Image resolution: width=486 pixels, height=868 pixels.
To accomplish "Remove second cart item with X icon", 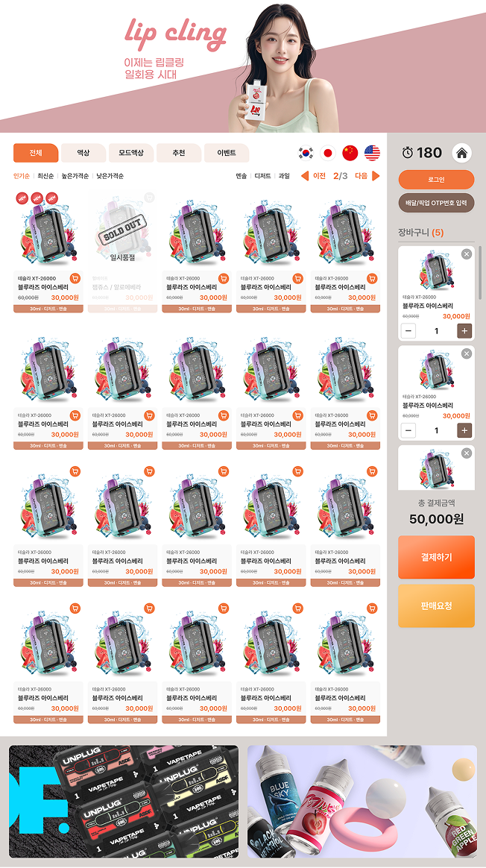I will click(467, 353).
